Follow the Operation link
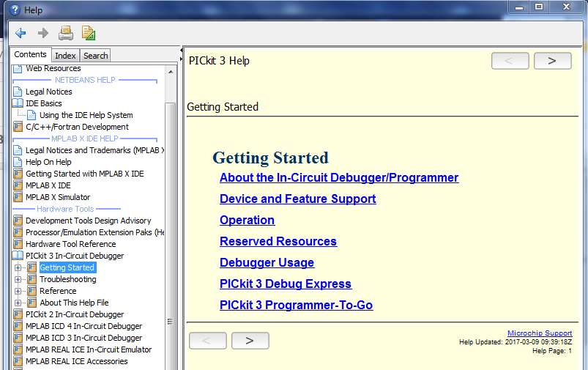588x370 pixels. (247, 221)
